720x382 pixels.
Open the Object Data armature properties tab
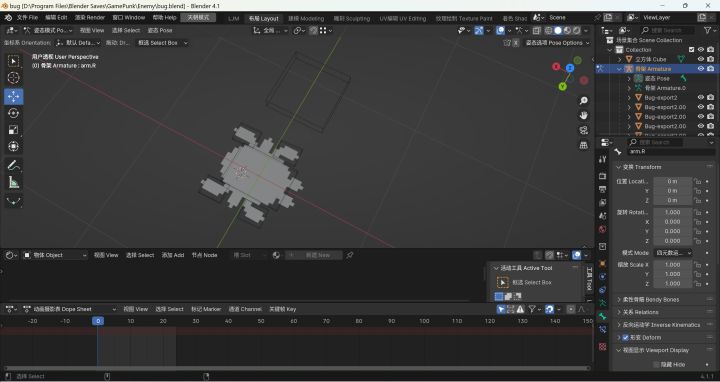point(602,303)
